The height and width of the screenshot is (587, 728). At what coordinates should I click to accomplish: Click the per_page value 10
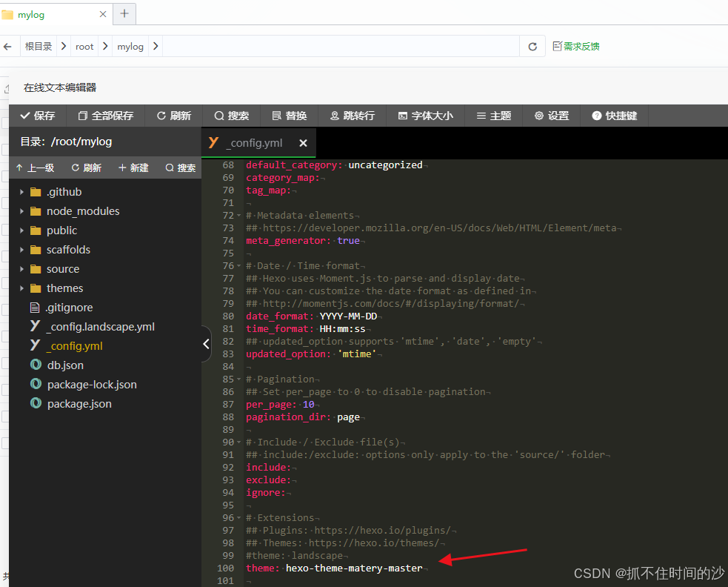coord(308,405)
